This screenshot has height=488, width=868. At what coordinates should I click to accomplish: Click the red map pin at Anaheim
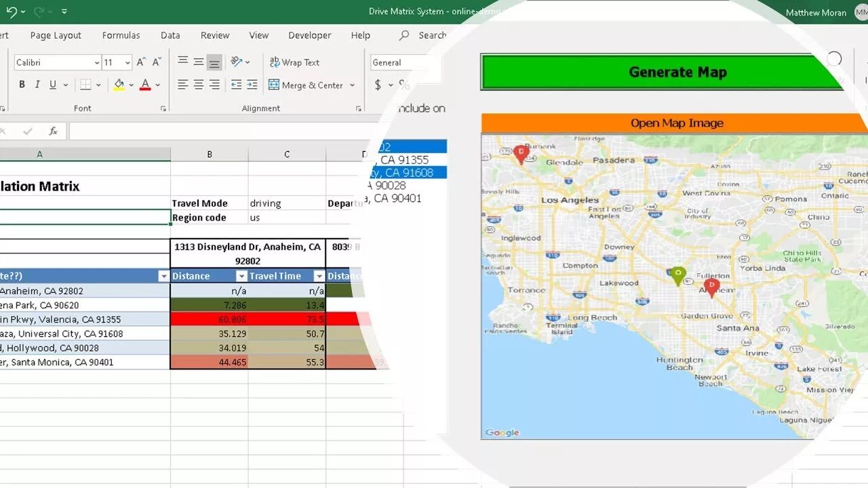711,288
